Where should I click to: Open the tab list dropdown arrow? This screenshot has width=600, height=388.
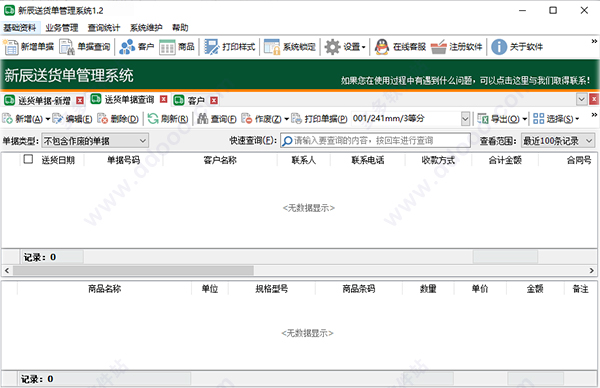[582, 99]
